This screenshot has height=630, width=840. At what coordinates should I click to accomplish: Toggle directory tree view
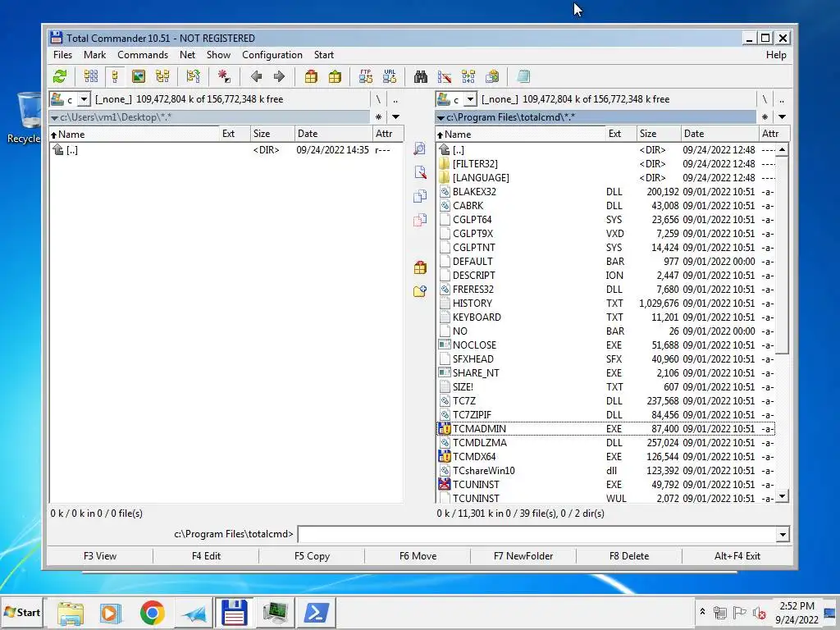tap(162, 76)
